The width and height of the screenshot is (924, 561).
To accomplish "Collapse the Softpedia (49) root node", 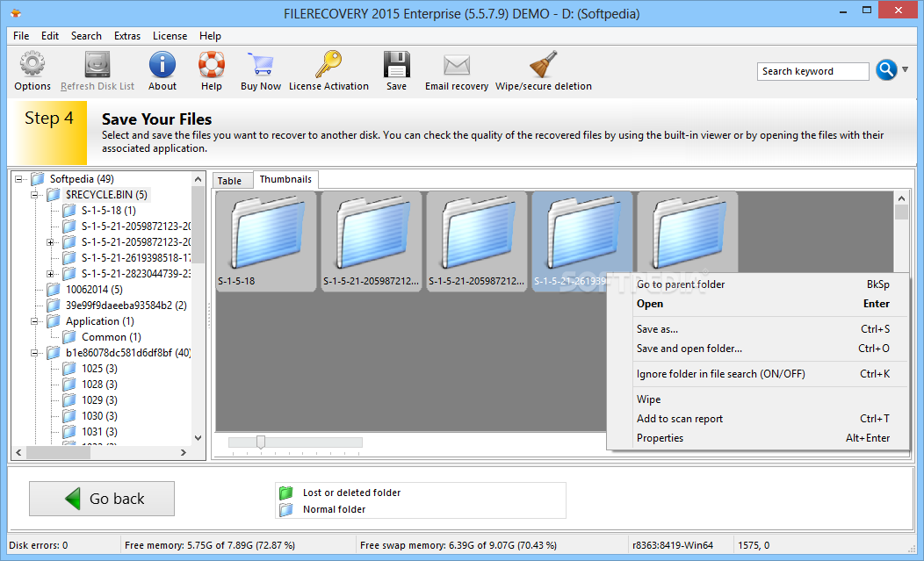I will click(x=18, y=178).
